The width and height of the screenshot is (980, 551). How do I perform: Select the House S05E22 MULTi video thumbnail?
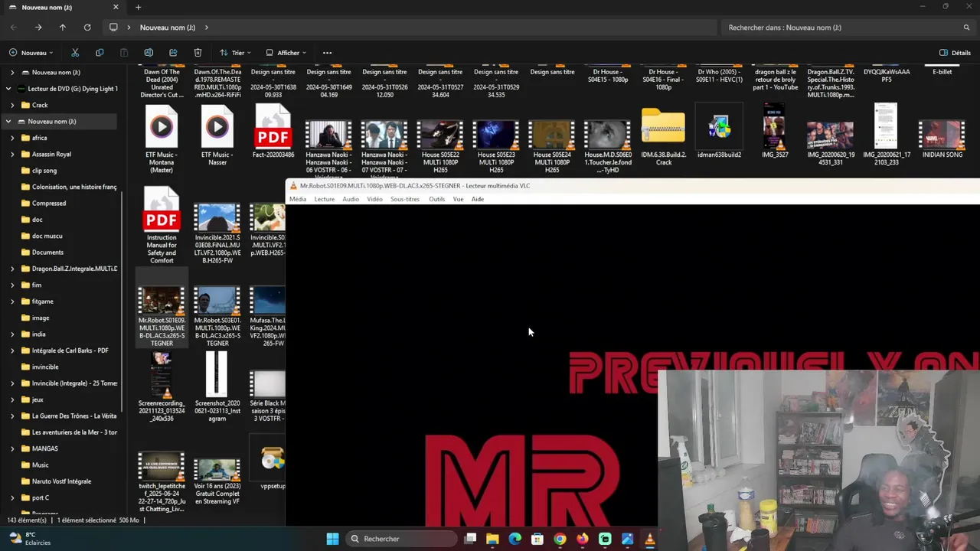tap(440, 135)
